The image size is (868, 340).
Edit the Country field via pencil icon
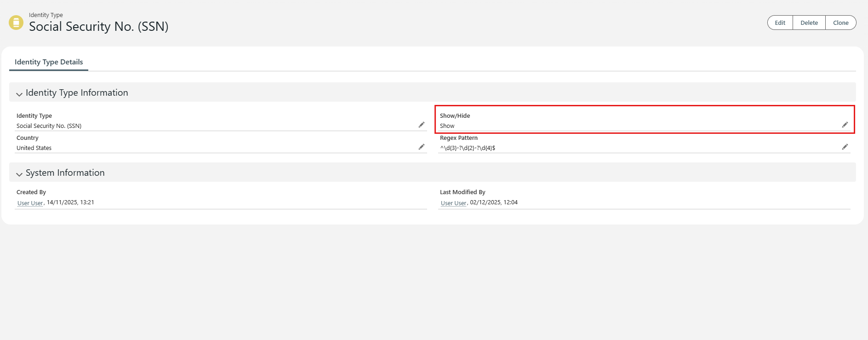click(x=421, y=147)
